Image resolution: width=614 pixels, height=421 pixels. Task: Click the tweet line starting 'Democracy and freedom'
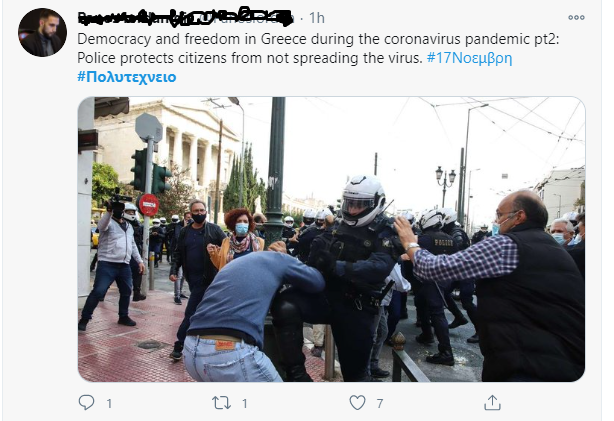point(318,39)
